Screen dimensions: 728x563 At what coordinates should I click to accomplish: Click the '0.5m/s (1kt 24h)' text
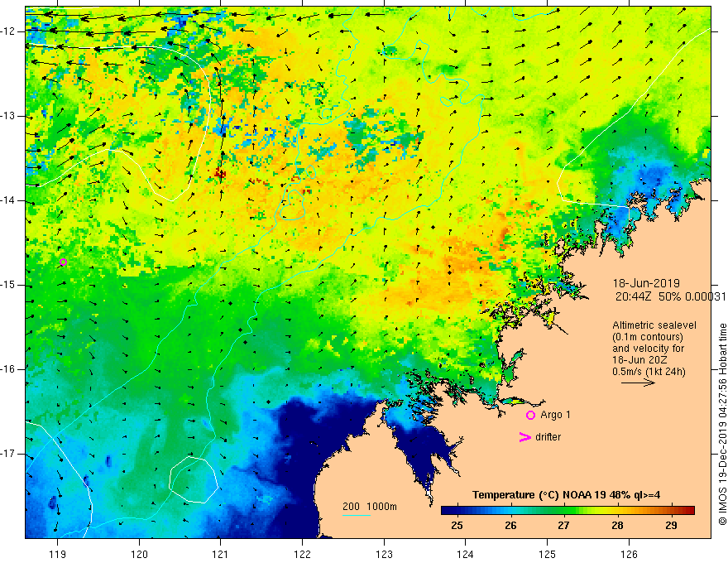tap(649, 372)
